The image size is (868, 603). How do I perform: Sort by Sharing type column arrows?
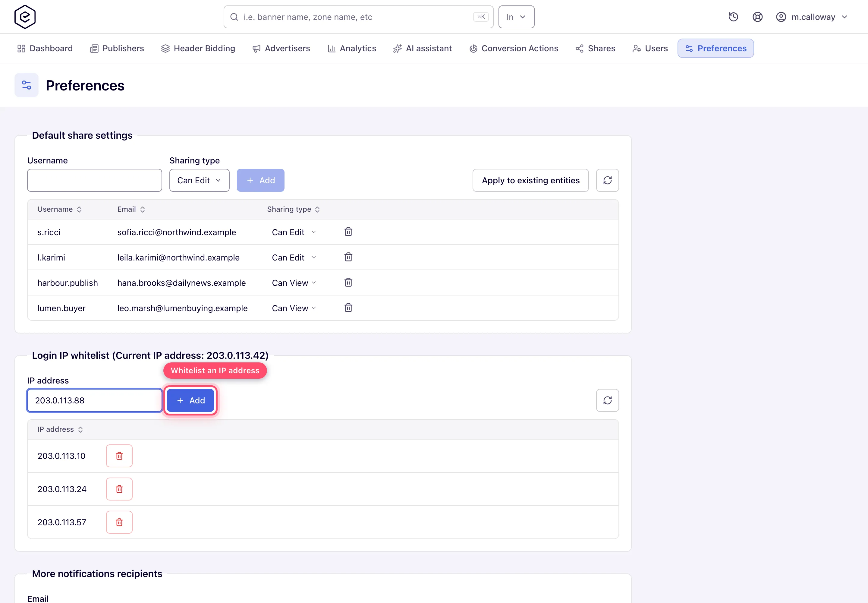[317, 209]
